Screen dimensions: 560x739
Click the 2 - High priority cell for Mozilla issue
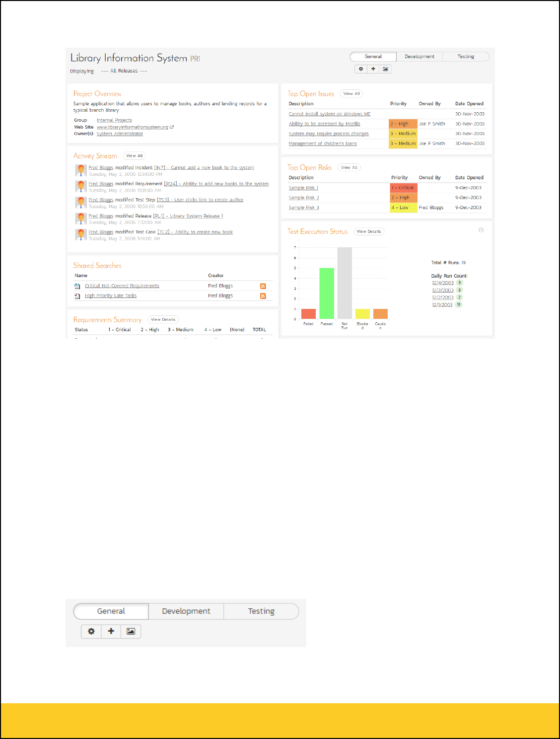point(403,124)
